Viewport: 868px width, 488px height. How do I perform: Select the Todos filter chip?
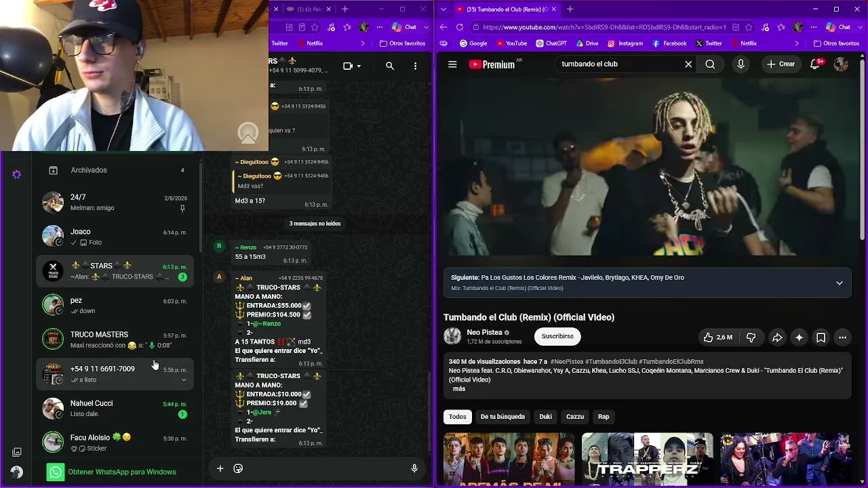point(458,417)
